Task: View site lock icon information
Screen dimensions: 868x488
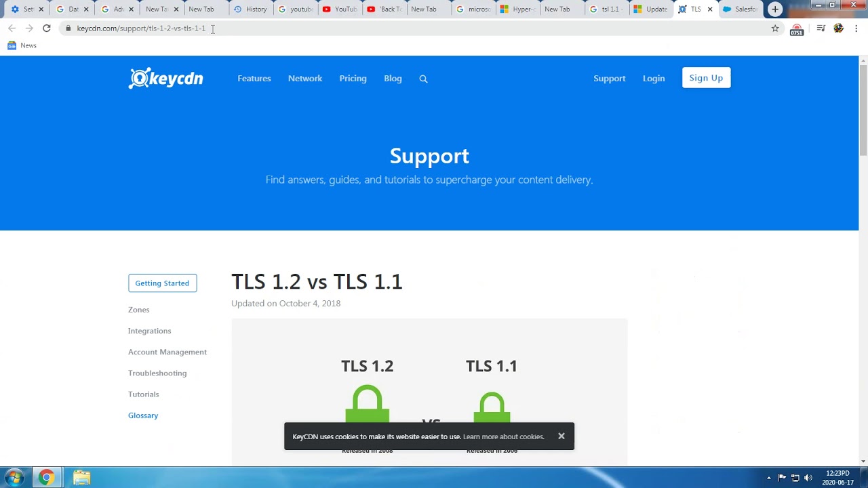Action: pos(68,28)
